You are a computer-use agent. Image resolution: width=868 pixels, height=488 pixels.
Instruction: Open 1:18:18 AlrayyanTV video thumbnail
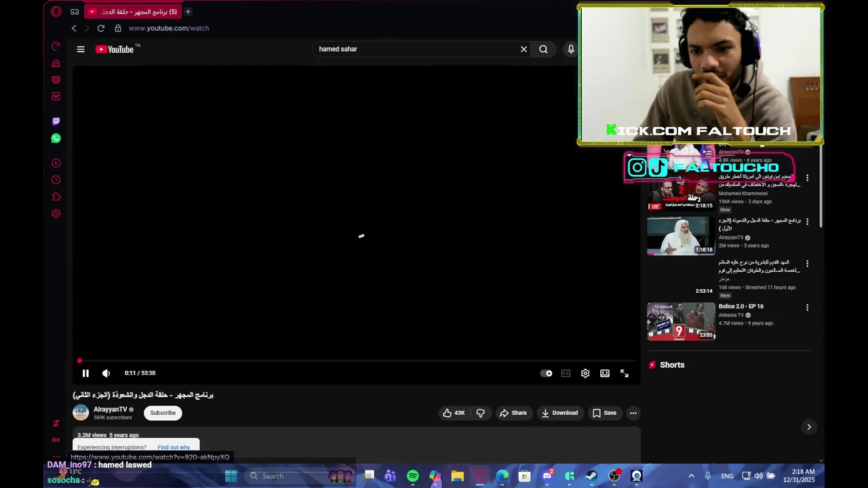click(681, 236)
